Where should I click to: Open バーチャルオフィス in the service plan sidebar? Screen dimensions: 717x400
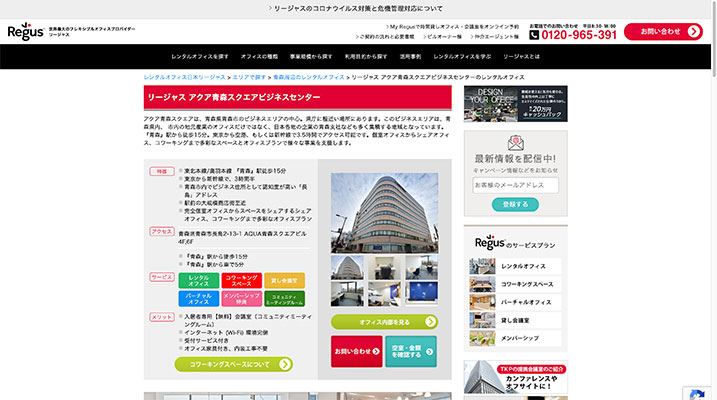(515, 302)
